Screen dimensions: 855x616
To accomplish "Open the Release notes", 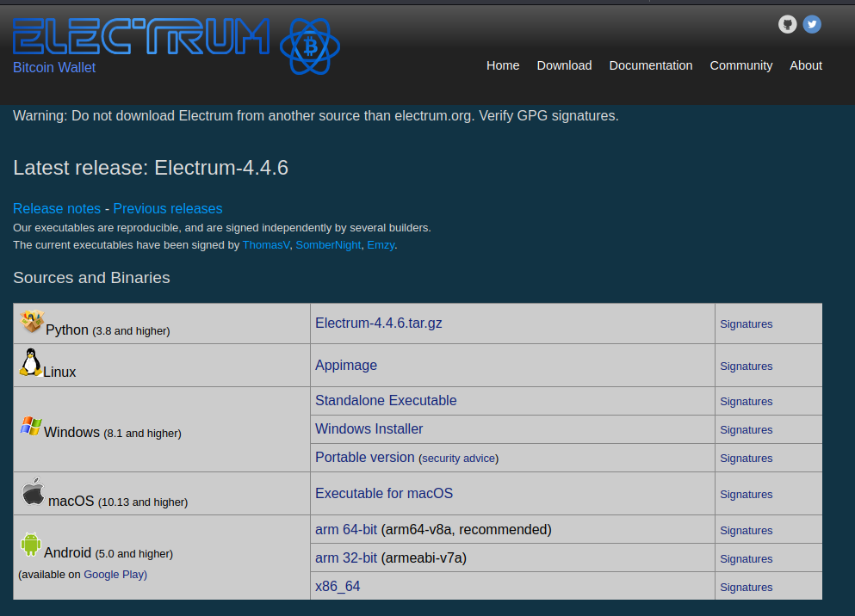I will [57, 208].
